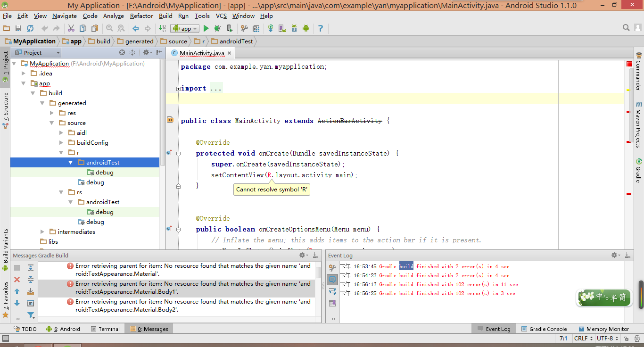Click the Cut scissors icon
The image size is (644, 347).
tap(71, 29)
